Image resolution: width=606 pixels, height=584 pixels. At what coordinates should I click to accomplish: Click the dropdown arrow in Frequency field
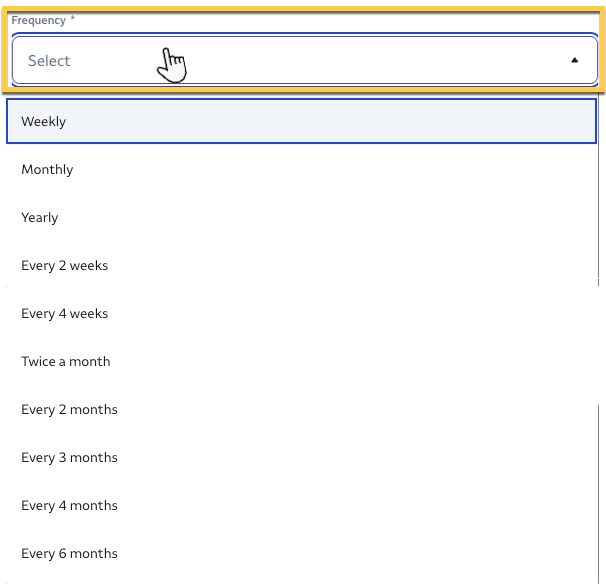coord(574,61)
